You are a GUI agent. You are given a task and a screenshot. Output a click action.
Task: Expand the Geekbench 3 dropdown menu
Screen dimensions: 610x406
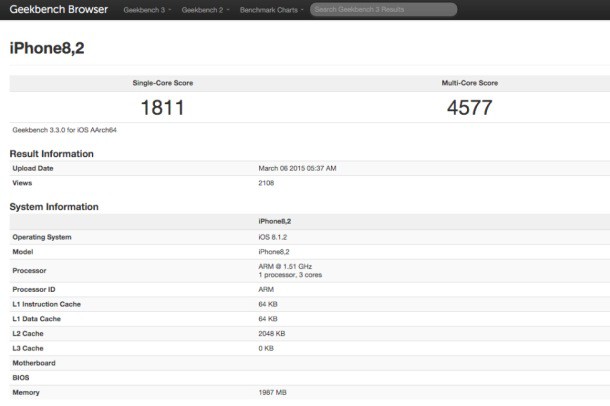click(147, 10)
